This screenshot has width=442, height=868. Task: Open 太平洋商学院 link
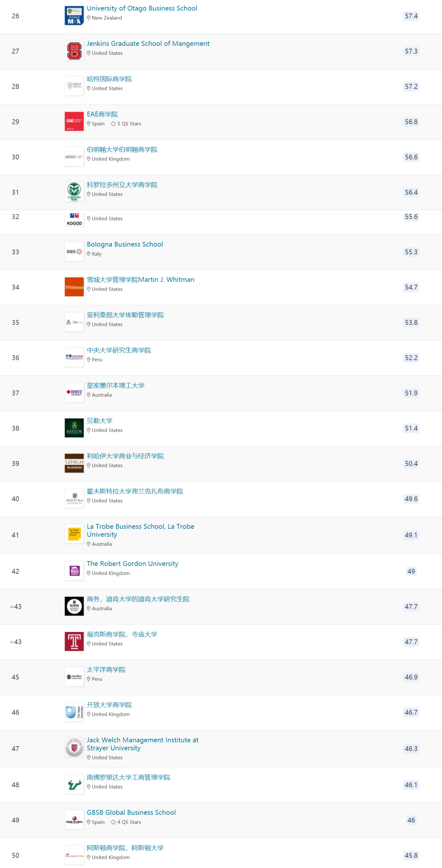tap(106, 670)
